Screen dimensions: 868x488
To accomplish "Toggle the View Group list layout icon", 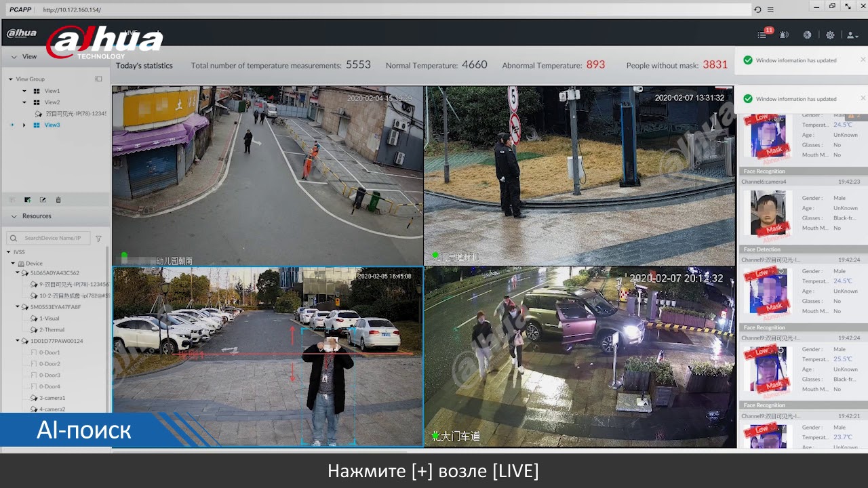I will coord(98,79).
